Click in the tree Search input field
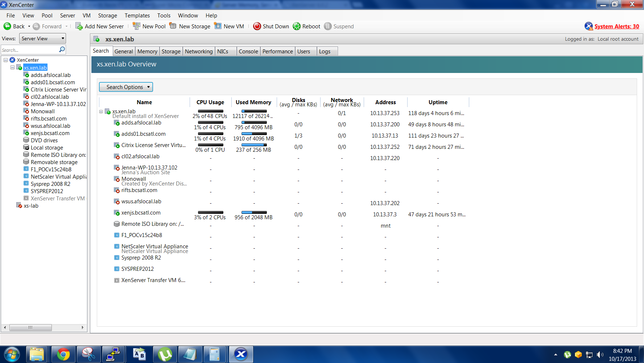 coord(30,50)
